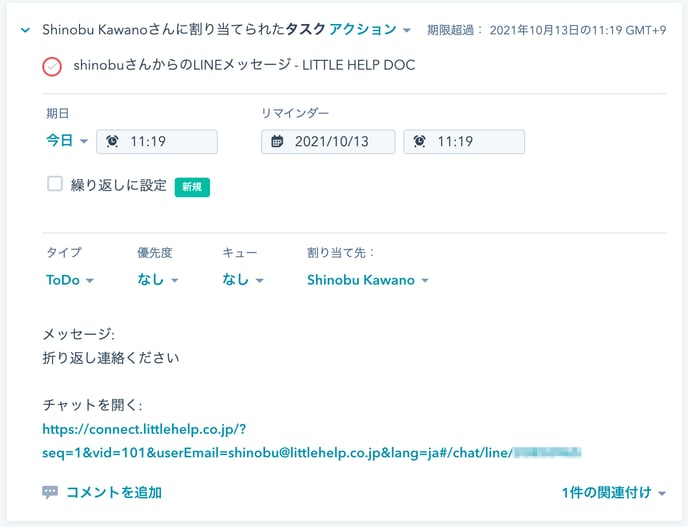Click the コメントを追加 text button

click(x=114, y=492)
